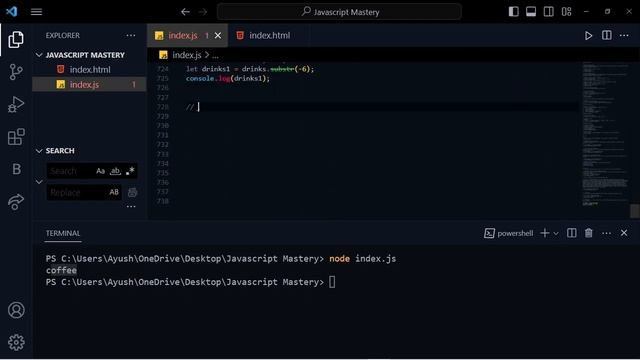Open Explorer views and more actions ellipsis

click(131, 36)
